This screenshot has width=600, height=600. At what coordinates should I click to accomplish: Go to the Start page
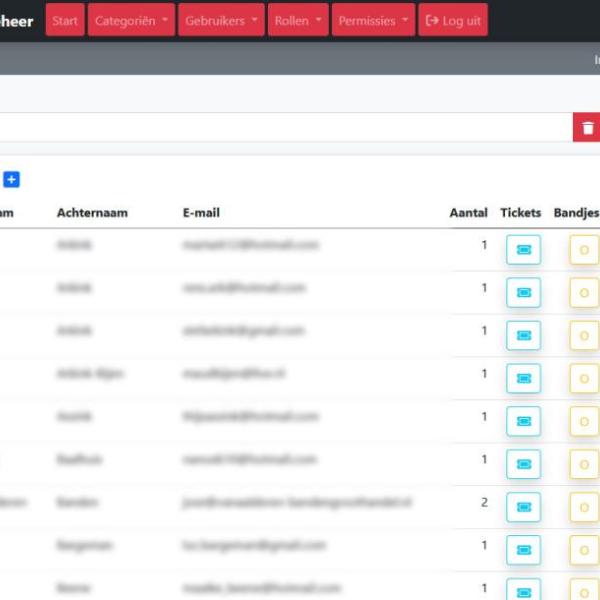[x=65, y=21]
